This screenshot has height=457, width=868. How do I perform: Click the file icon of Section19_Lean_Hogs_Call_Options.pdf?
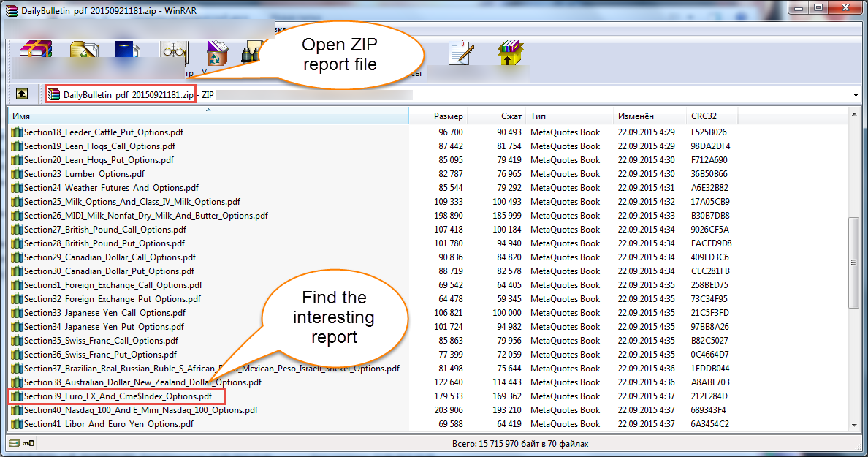[17, 146]
